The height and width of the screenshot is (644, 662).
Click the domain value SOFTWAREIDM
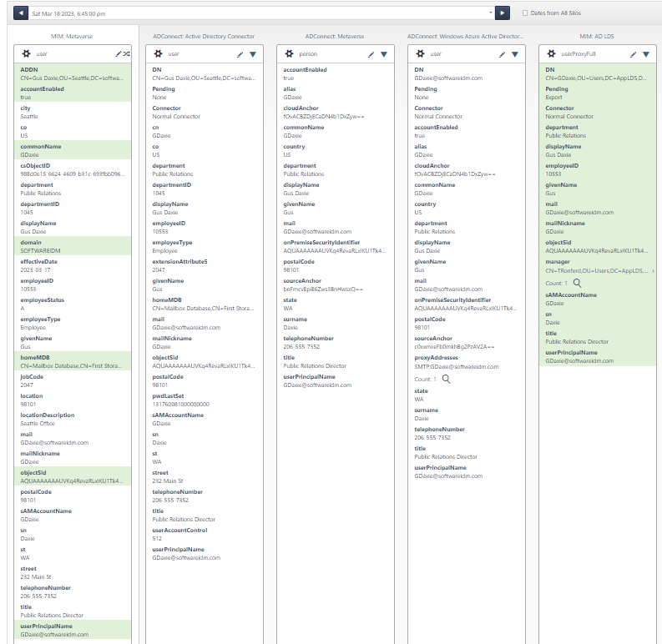(x=41, y=251)
